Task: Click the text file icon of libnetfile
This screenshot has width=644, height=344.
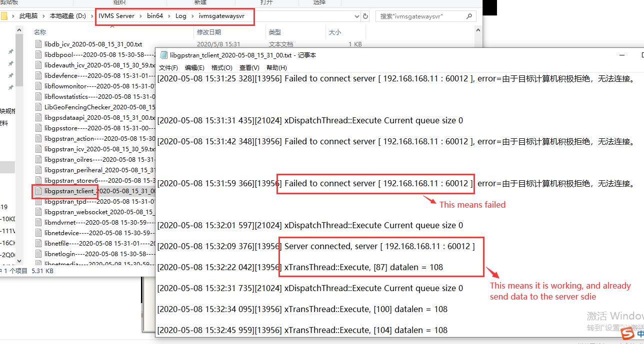Action: click(x=39, y=243)
